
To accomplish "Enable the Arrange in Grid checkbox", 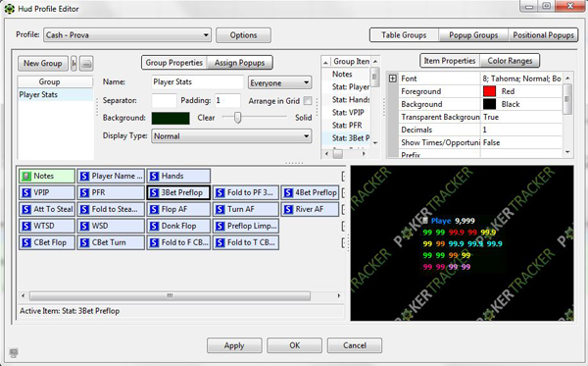I will coord(308,101).
